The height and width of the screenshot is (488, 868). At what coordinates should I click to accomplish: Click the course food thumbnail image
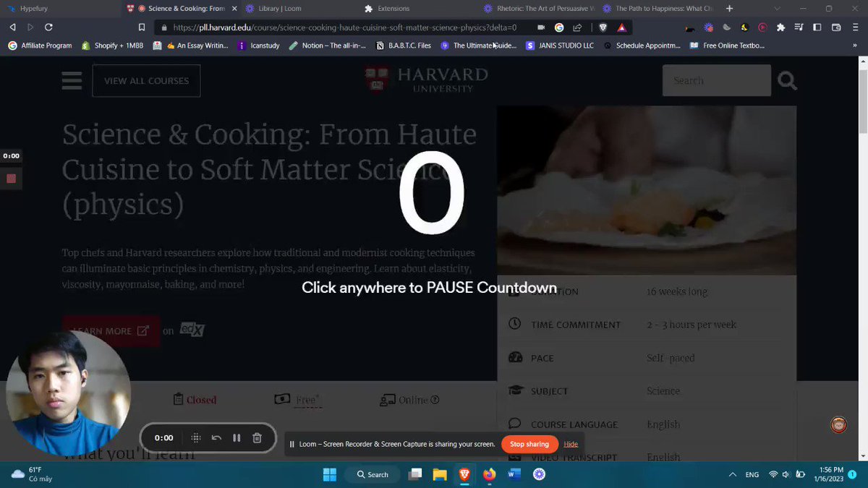pyautogui.click(x=647, y=190)
